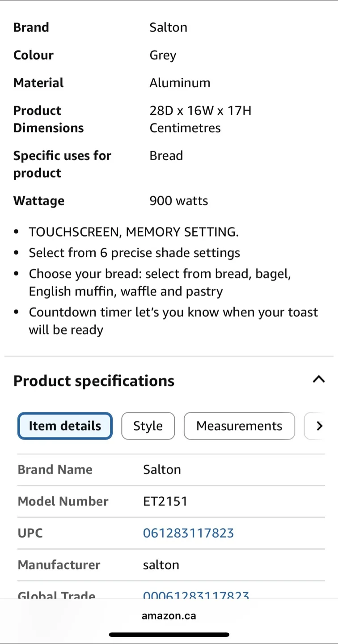Select the Specific uses value Bread
This screenshot has height=644, width=338.
(x=166, y=156)
